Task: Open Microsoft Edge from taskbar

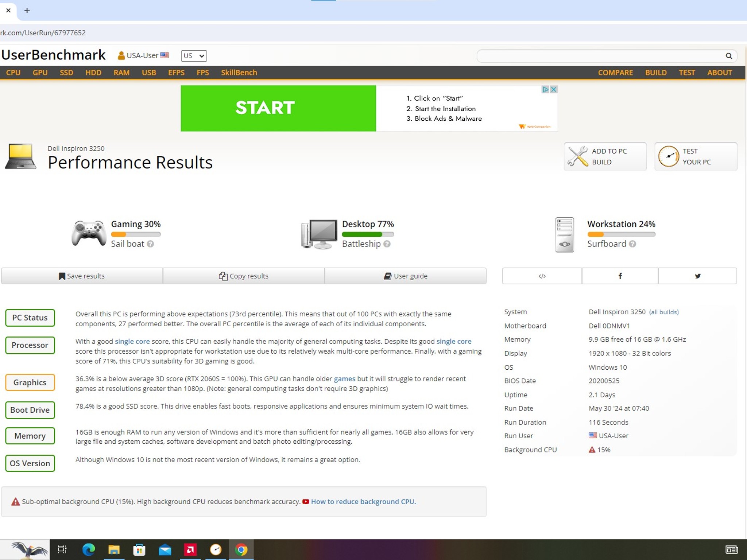Action: tap(89, 549)
